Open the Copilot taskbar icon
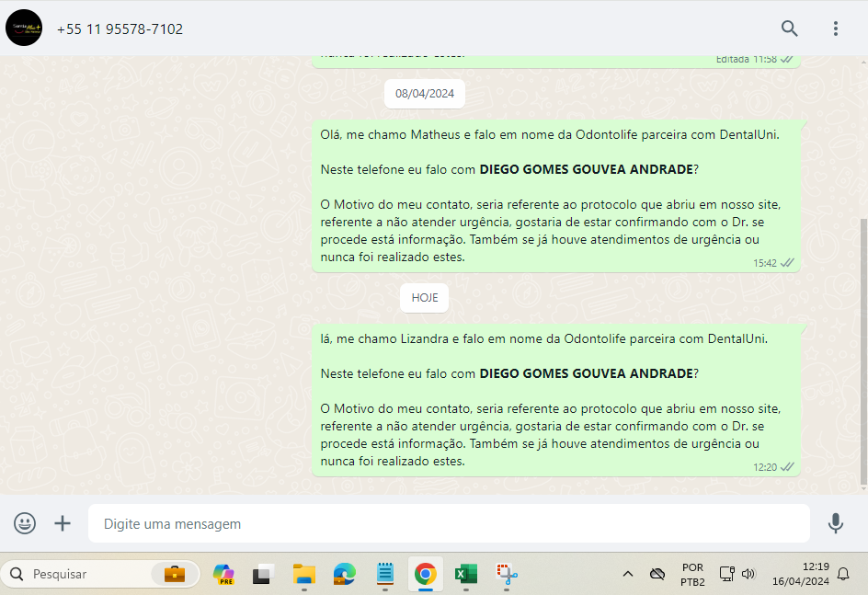Screen dimensions: 868x595 (x=223, y=574)
